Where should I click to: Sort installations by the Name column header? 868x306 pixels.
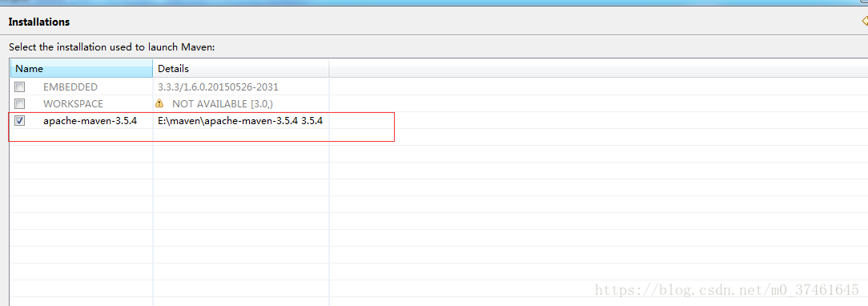pos(82,69)
